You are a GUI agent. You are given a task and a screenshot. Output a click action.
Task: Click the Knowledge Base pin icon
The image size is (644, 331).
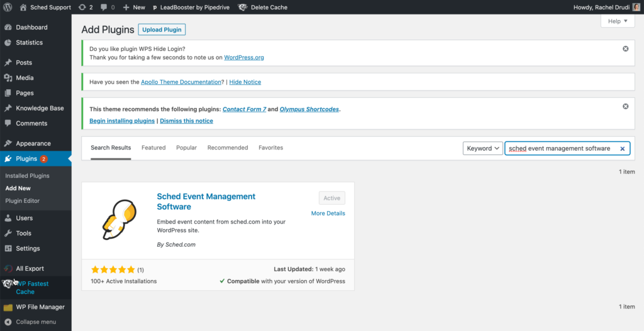pos(8,108)
